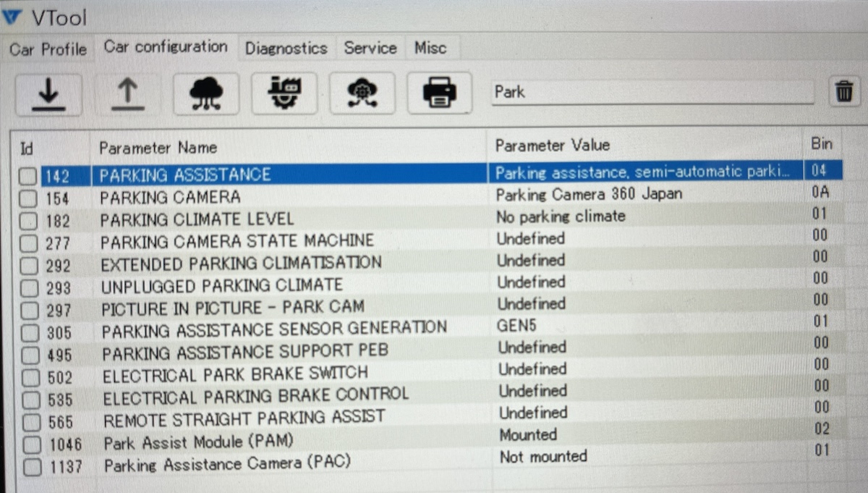
Task: Clear the search with trash icon
Action: [843, 93]
